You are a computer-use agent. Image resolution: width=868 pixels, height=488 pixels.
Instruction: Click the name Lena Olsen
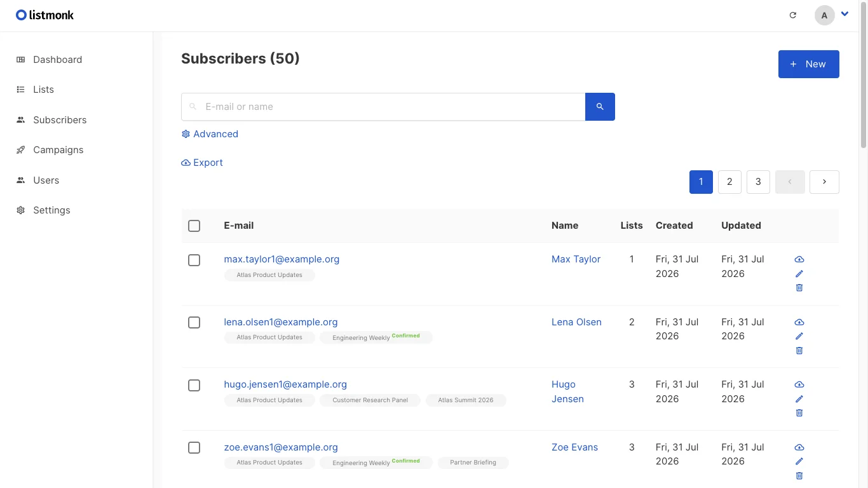click(576, 322)
